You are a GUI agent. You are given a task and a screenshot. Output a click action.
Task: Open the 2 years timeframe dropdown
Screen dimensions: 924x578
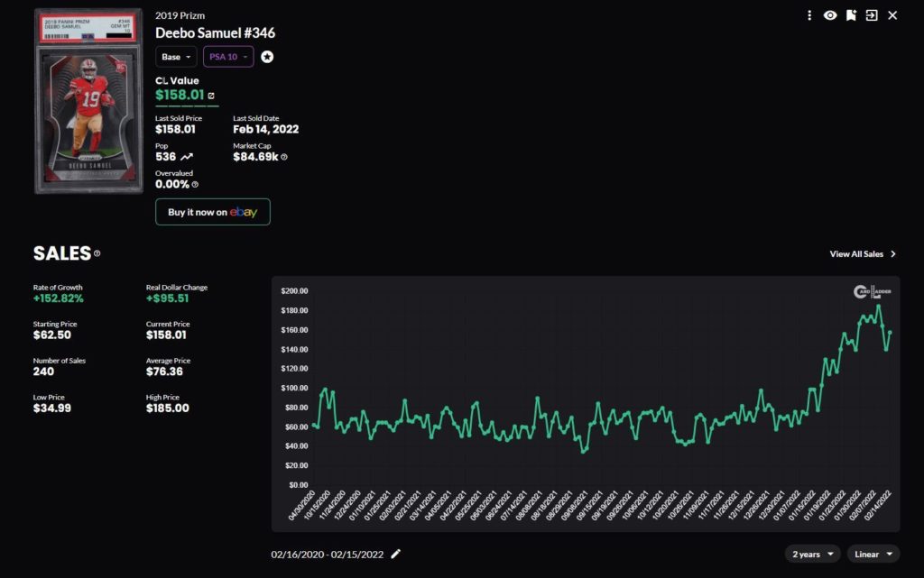coord(812,554)
